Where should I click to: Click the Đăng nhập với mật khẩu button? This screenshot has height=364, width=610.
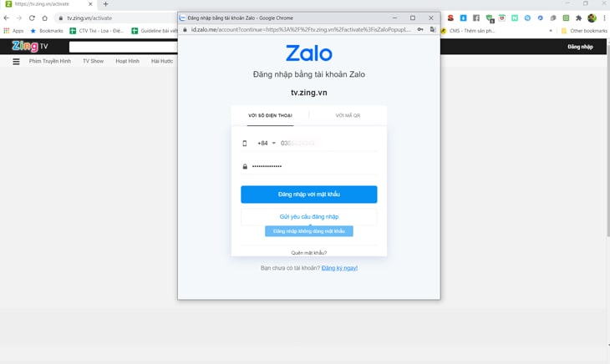pyautogui.click(x=308, y=195)
